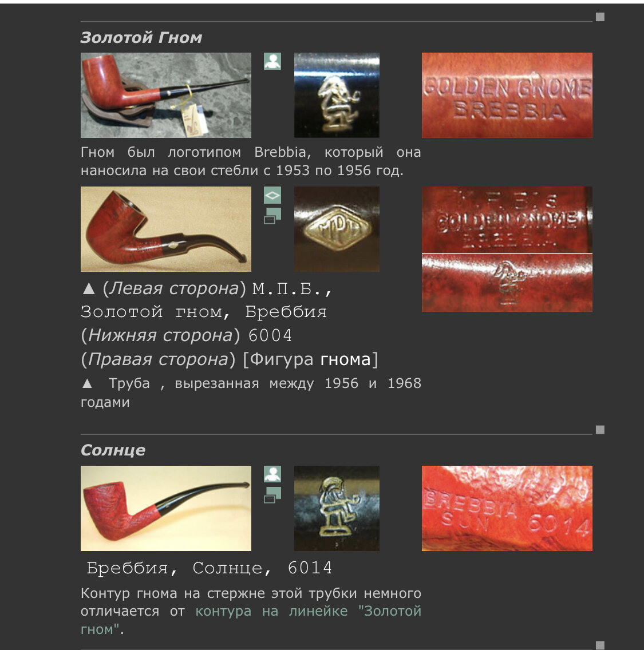
Task: View the BREBBIA SUN 6014 stamping image
Action: coord(507,508)
